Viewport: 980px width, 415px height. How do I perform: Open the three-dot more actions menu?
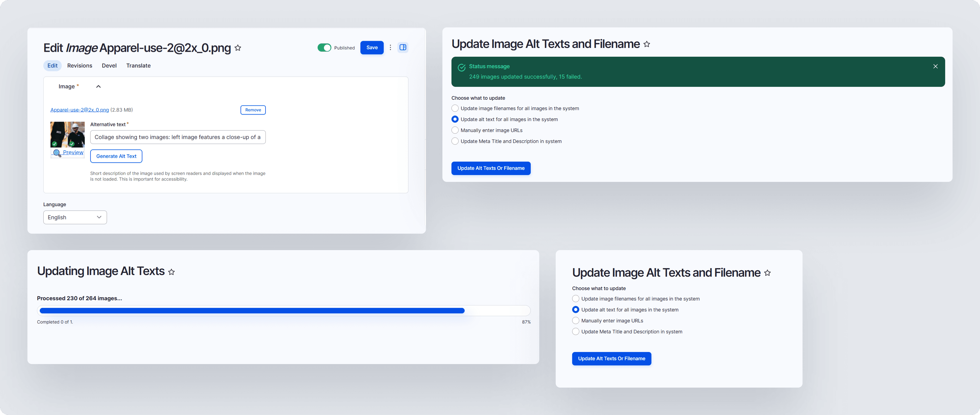click(x=390, y=47)
